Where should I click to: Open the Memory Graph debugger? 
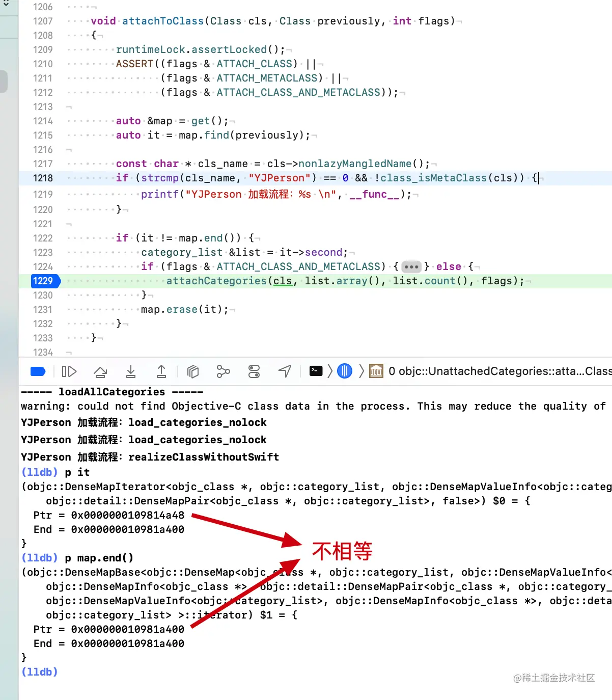[x=223, y=371]
